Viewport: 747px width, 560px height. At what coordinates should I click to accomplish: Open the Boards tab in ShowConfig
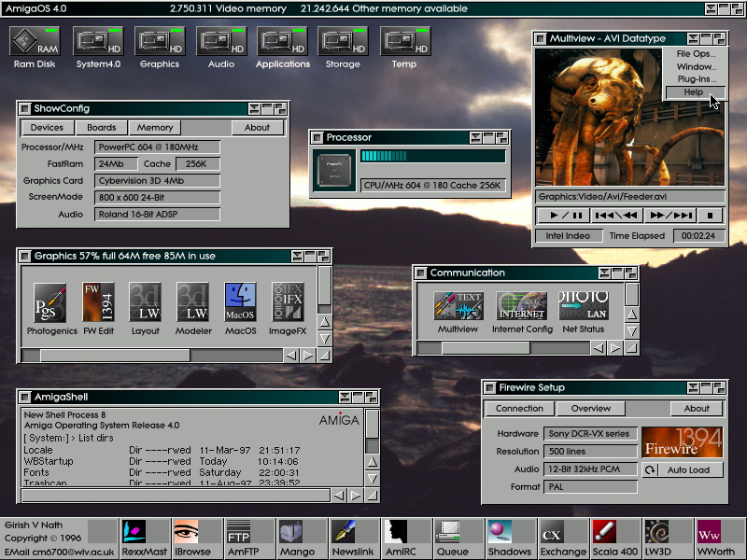[x=102, y=128]
